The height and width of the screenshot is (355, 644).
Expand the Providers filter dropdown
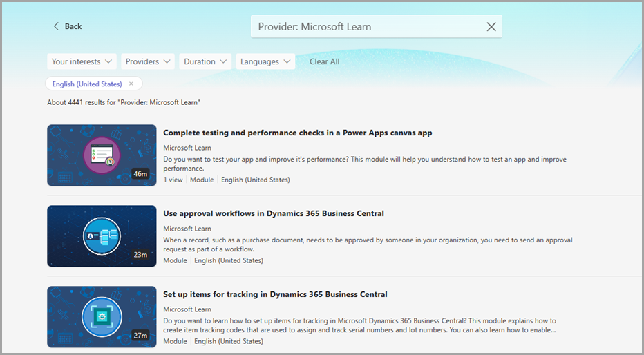coord(148,61)
